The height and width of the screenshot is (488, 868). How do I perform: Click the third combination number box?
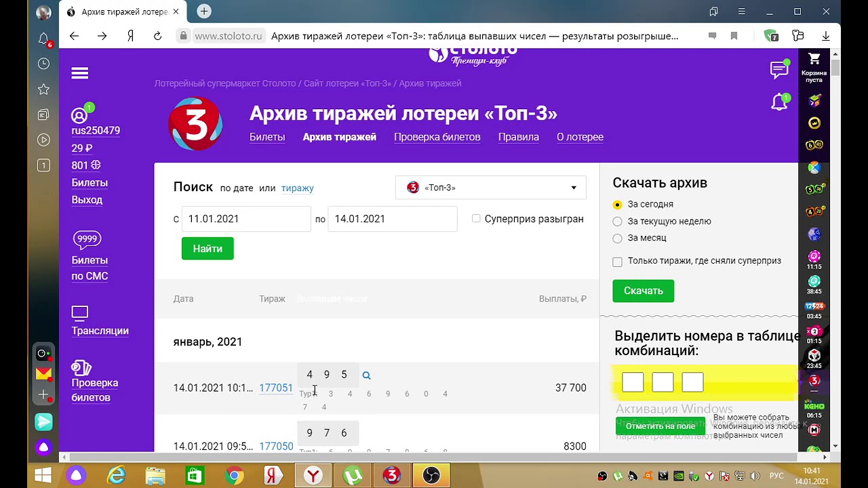[692, 382]
